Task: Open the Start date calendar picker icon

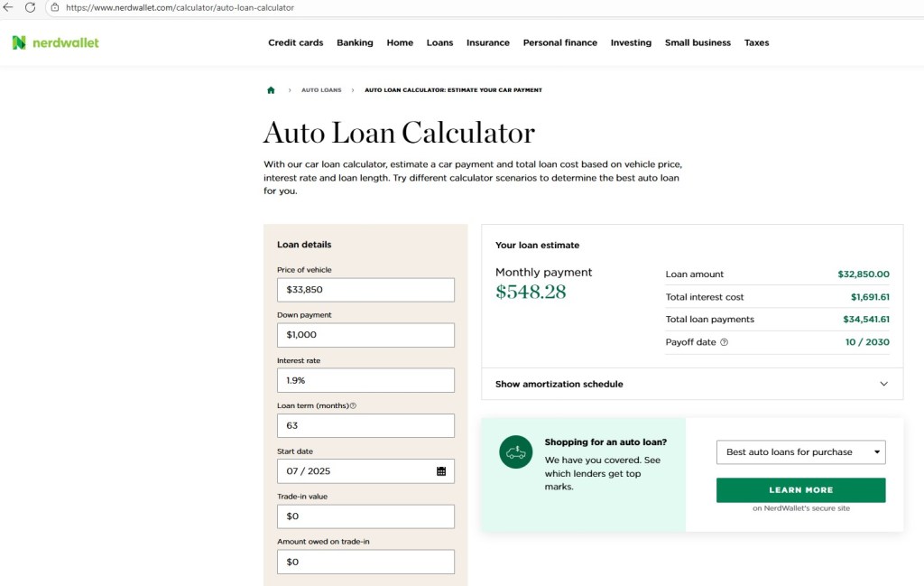Action: point(443,470)
